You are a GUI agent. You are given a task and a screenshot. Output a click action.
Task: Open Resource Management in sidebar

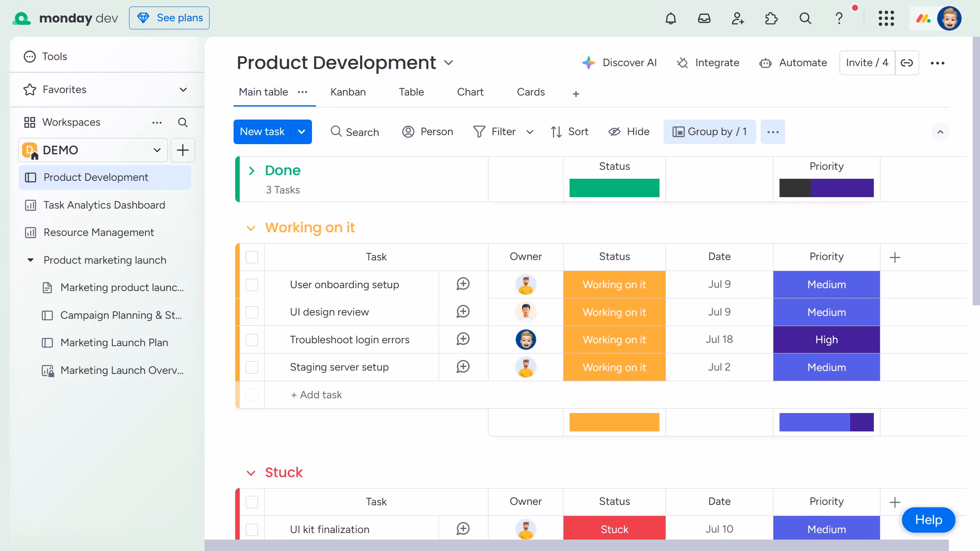(x=105, y=232)
